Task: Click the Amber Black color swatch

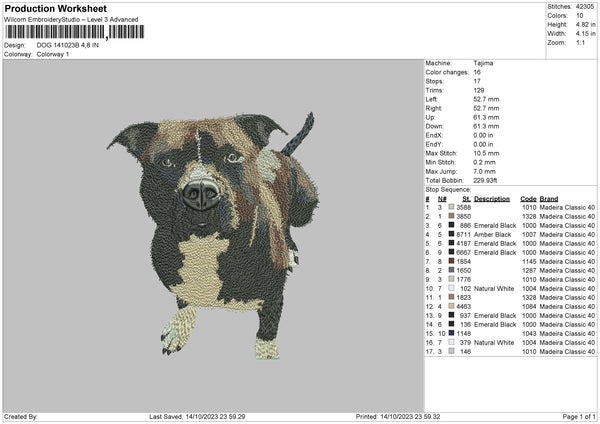Action: click(452, 234)
